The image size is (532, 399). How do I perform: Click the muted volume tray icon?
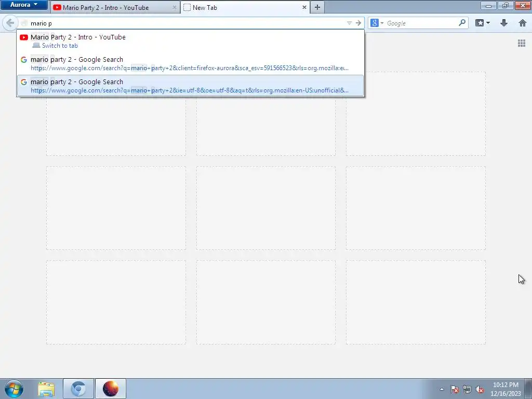[480, 390]
